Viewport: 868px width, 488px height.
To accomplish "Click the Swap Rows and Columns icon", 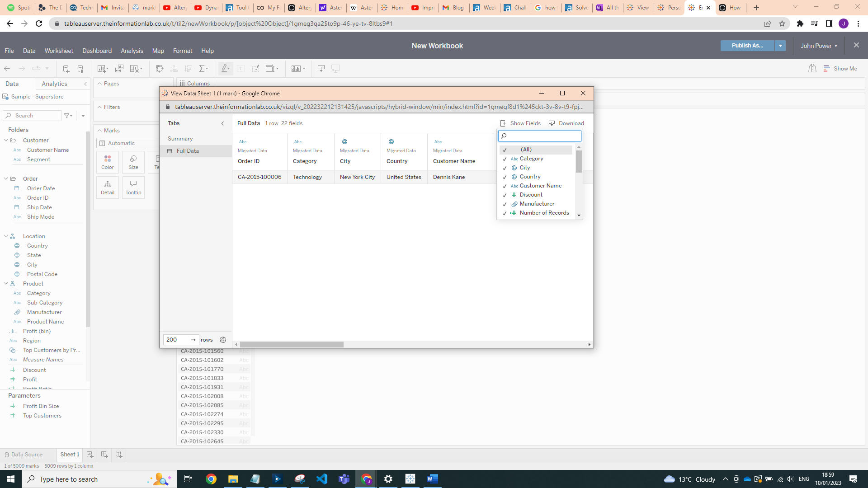I will (x=159, y=69).
